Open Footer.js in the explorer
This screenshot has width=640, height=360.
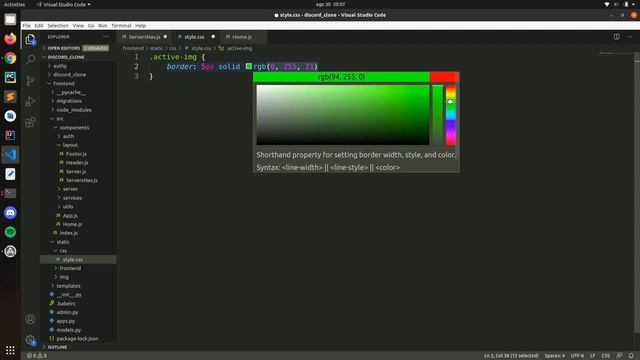76,154
